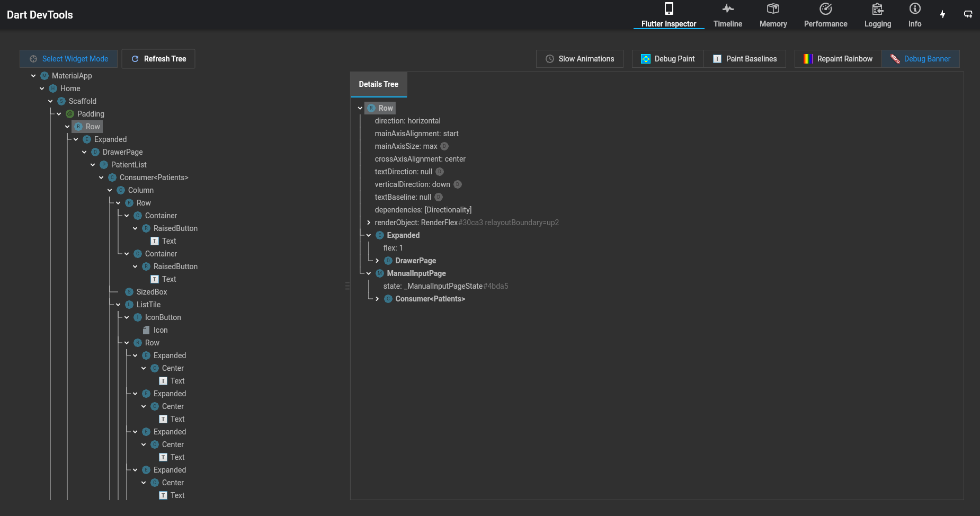980x516 pixels.
Task: Expand the Consumer<Patients> node in Details Tree
Action: 377,299
